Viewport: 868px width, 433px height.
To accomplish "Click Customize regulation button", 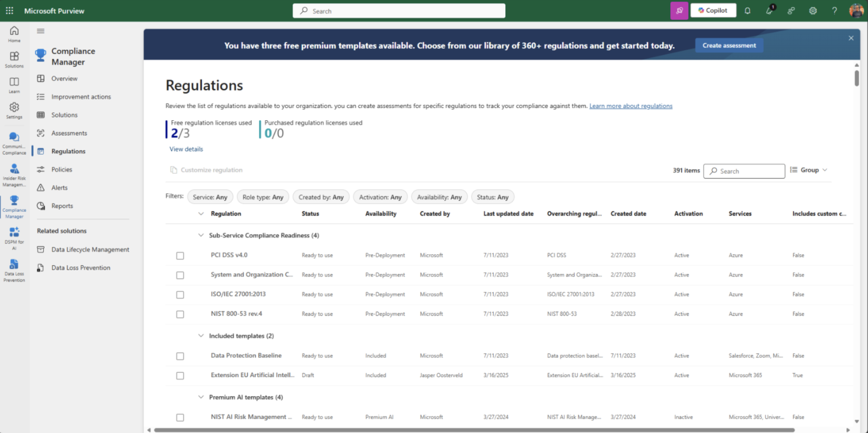I will (206, 170).
